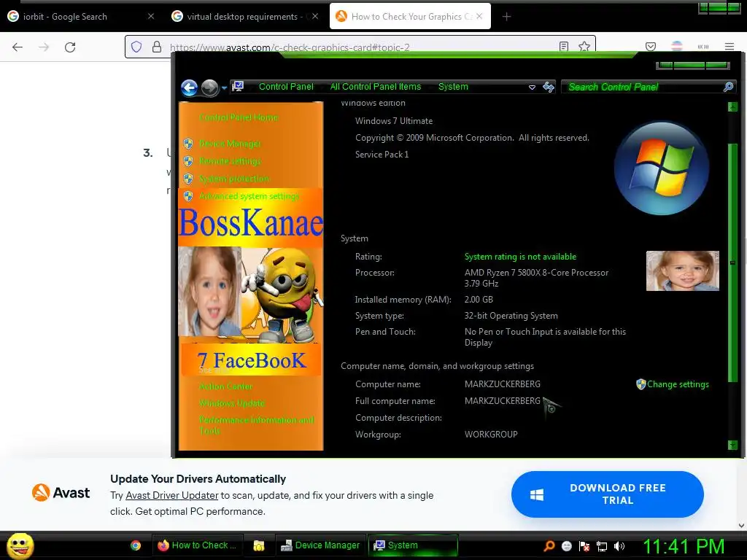Click shield icon beside Remote settings
This screenshot has height=560, width=747.
188,161
